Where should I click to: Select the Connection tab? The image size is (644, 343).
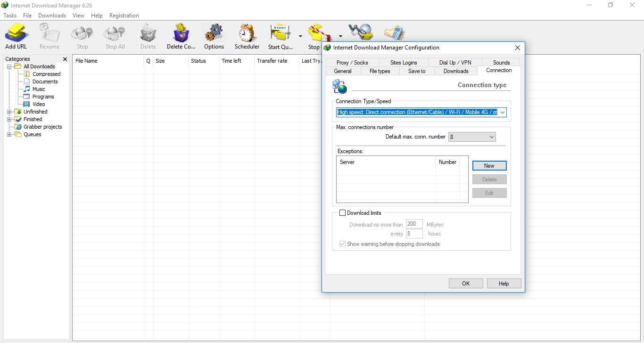[499, 70]
